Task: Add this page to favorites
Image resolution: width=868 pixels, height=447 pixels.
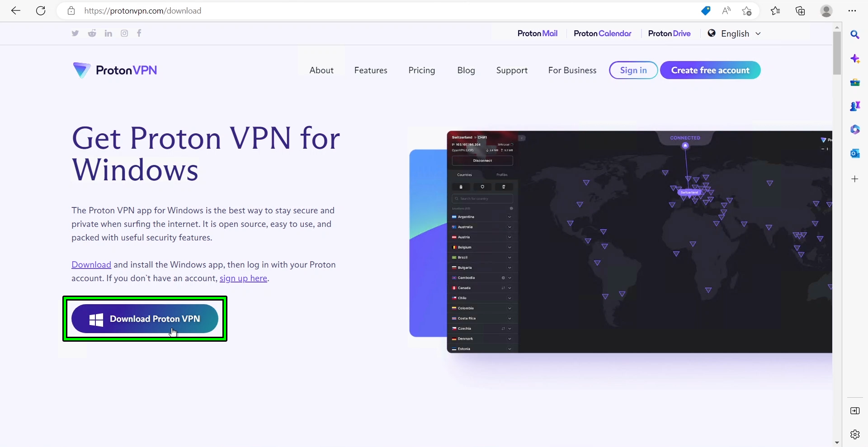Action: pos(747,11)
